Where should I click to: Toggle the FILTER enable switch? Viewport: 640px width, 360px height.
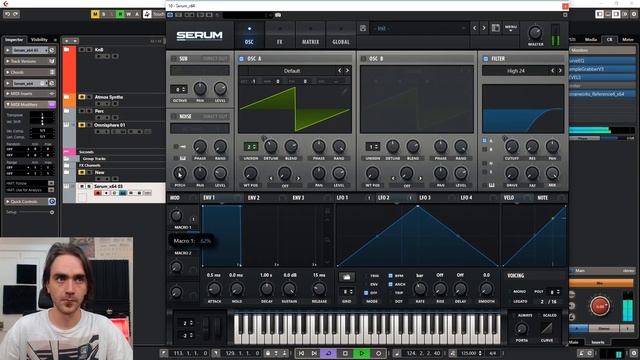click(x=486, y=59)
